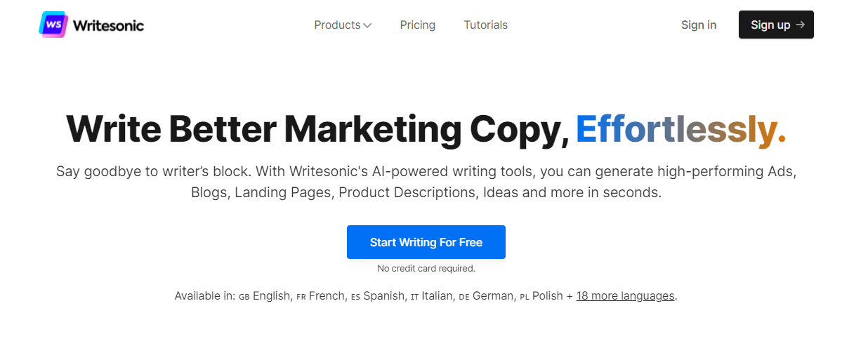Click the Writesonic wordmark text

coord(108,25)
